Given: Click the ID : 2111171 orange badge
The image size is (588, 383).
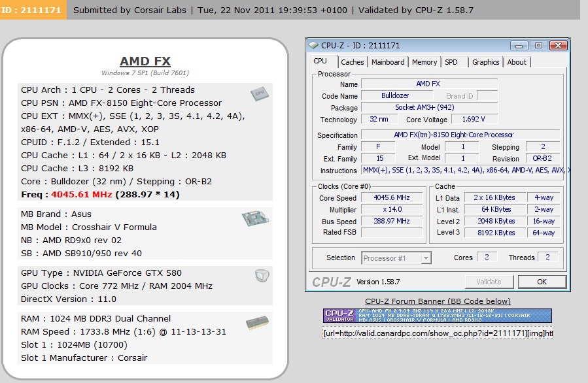Looking at the screenshot, I should [33, 10].
